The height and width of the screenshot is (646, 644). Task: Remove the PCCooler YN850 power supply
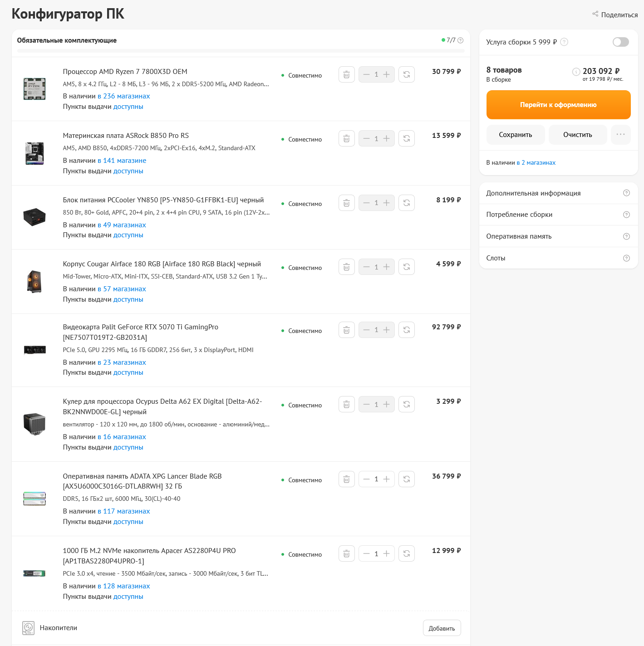(x=346, y=203)
